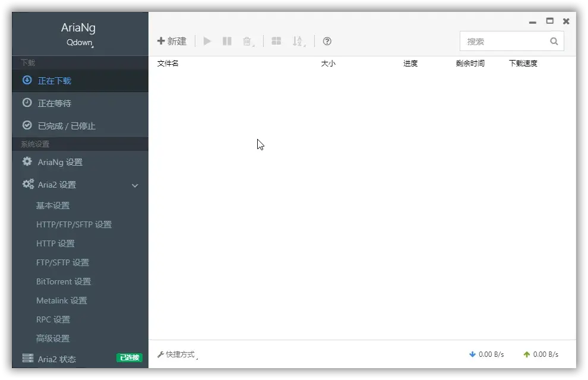This screenshot has width=588, height=380.
Task: Open the A-Z sort order dropdown
Action: coord(299,41)
